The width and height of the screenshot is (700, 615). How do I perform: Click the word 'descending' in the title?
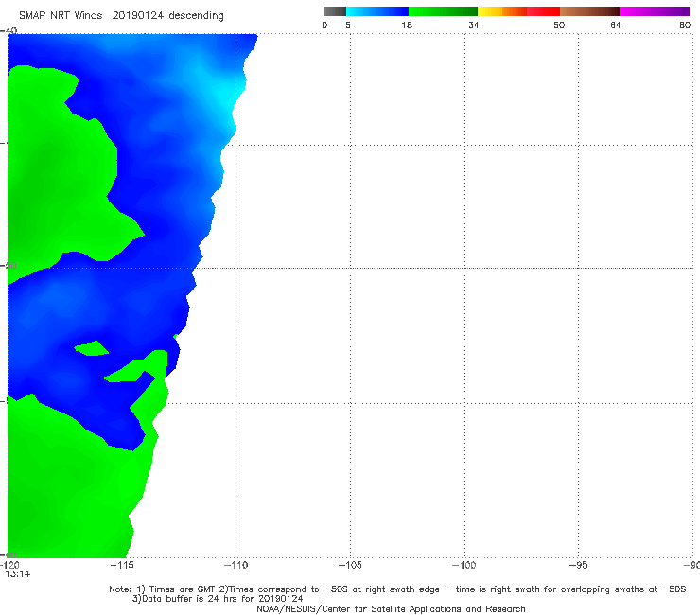pos(196,16)
